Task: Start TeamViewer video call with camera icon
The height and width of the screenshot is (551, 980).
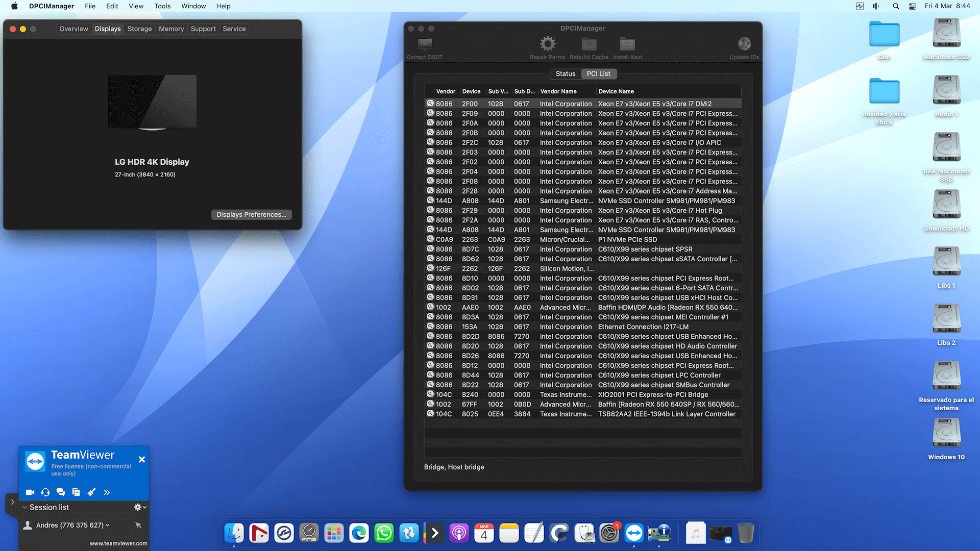Action: (30, 492)
